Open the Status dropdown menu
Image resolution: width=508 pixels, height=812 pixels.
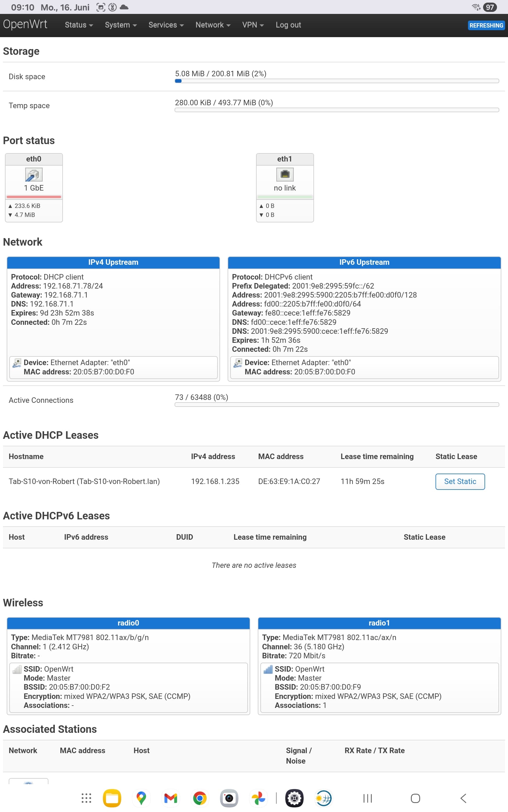click(79, 25)
